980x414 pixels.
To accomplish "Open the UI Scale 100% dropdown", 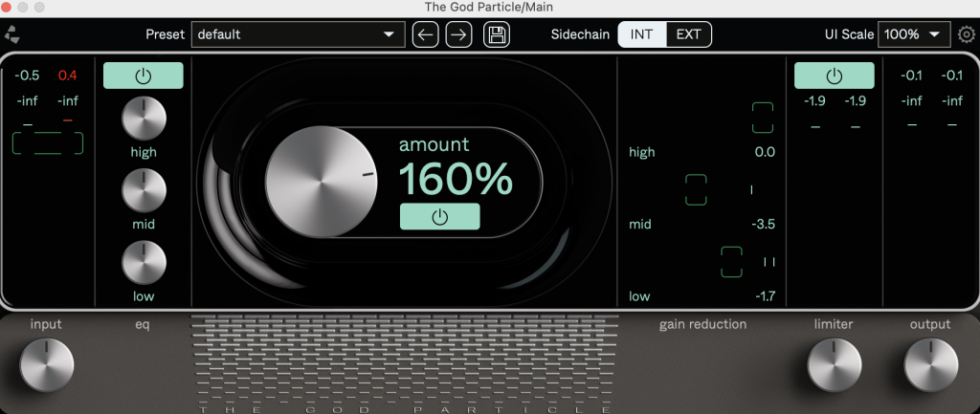I will click(914, 34).
